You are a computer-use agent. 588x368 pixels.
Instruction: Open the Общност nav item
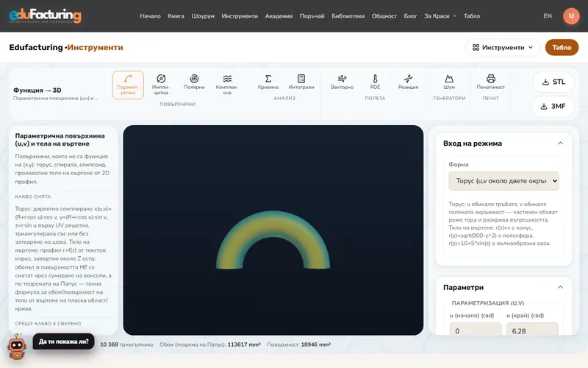click(x=384, y=15)
